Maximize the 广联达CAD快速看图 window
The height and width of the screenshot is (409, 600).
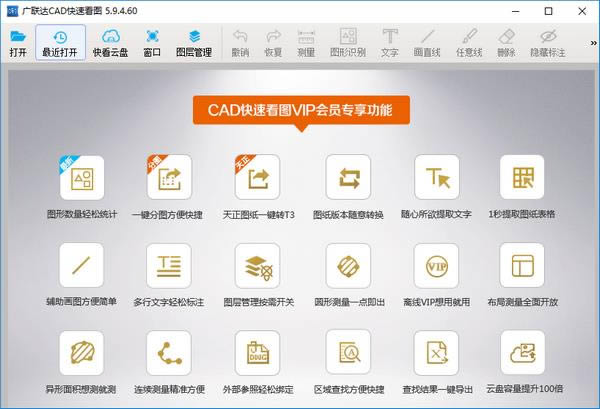548,11
